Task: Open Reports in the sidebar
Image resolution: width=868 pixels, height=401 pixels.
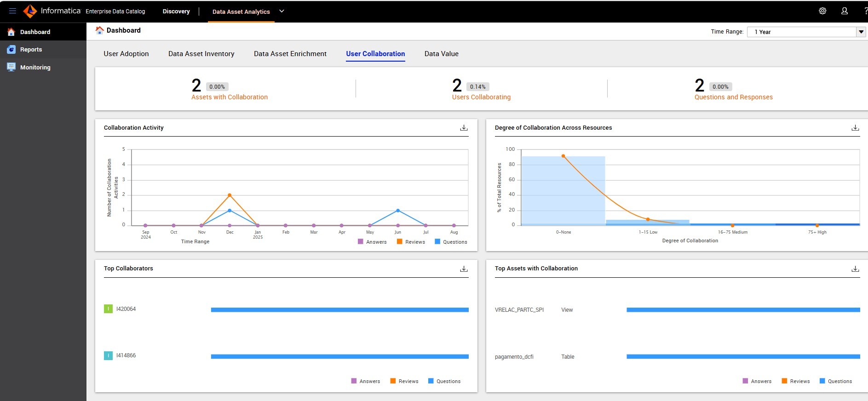Action: 31,50
